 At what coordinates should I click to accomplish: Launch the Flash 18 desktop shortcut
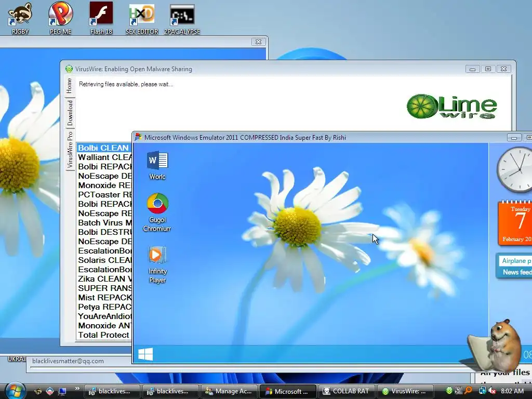tap(101, 18)
